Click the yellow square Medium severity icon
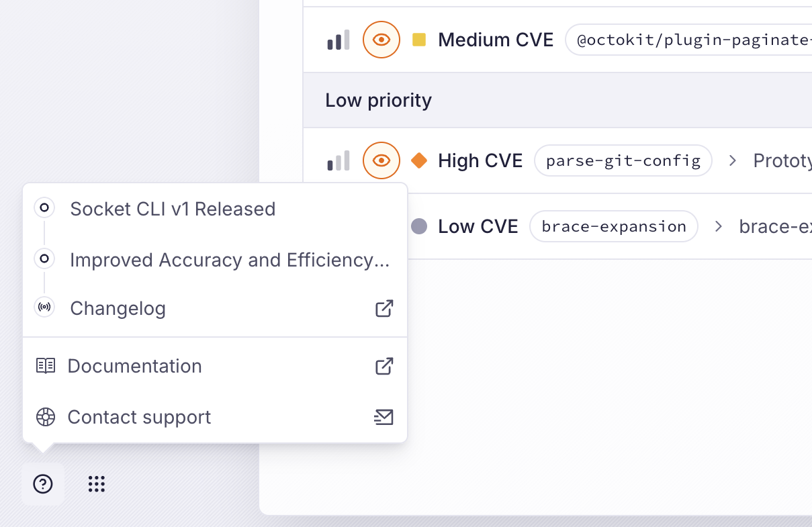The image size is (812, 527). [x=418, y=40]
